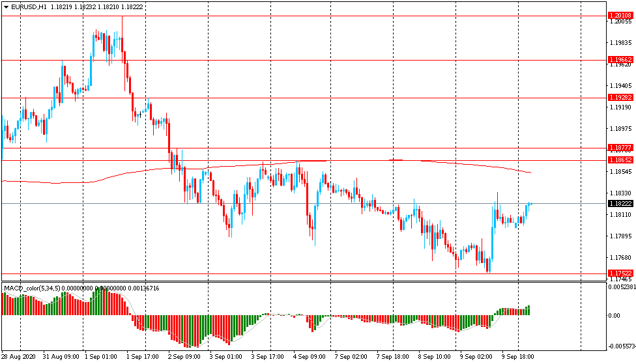Select the EURUSD,H1 symbol label

pyautogui.click(x=28, y=7)
